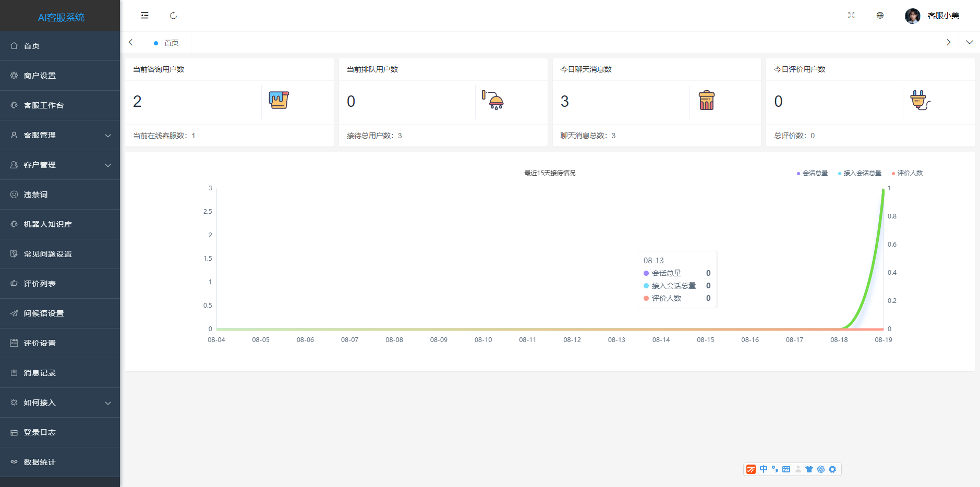Open 机器人知识库 from sidebar
This screenshot has height=487, width=980.
pos(48,224)
